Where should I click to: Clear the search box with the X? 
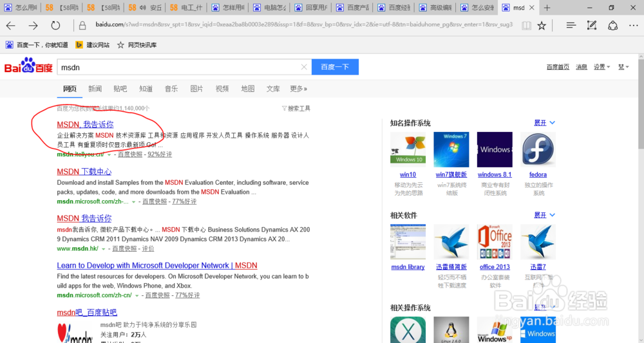click(x=304, y=67)
